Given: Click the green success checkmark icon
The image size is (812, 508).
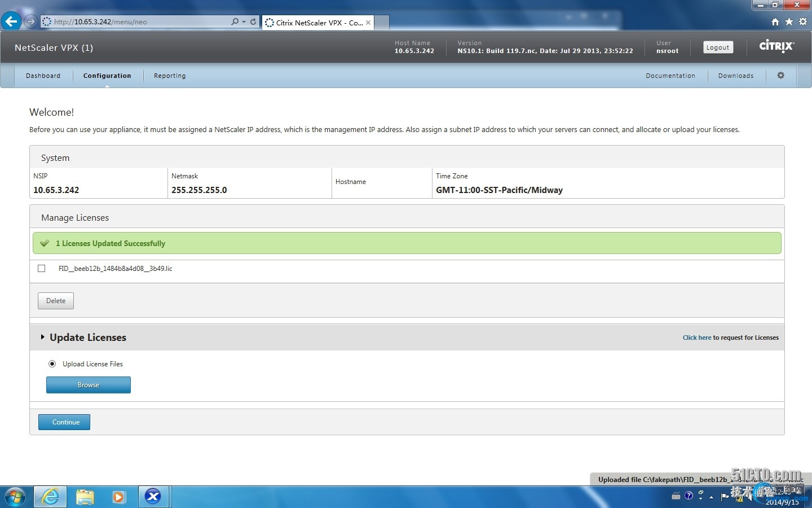Looking at the screenshot, I should (x=45, y=243).
